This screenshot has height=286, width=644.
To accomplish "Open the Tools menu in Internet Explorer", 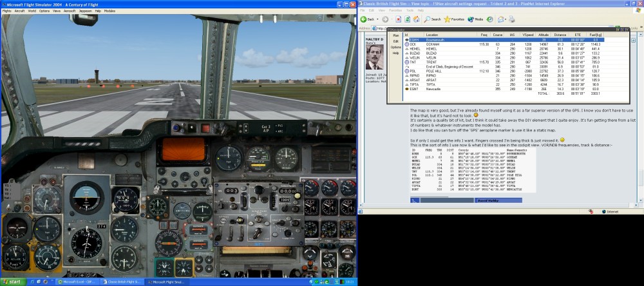I will coord(410,10).
